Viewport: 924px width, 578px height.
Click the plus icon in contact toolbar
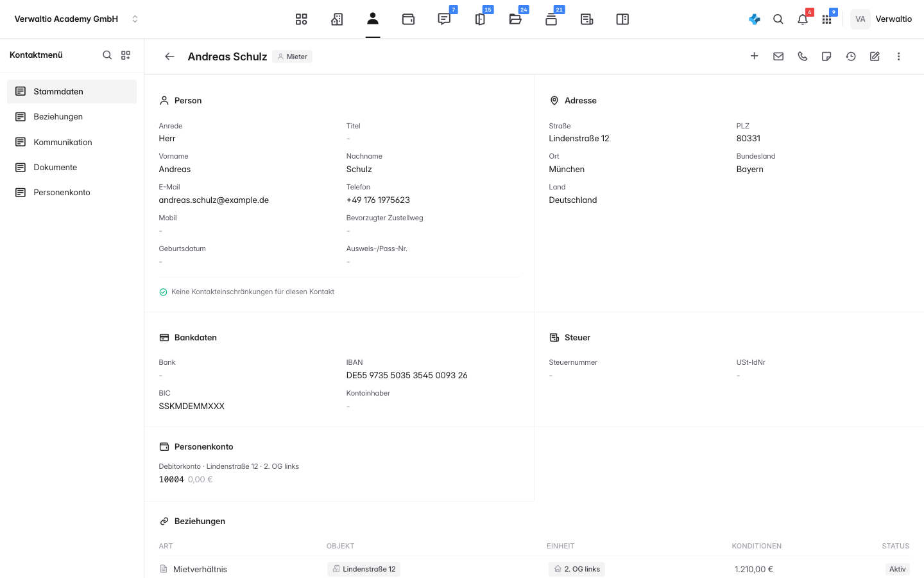click(755, 57)
